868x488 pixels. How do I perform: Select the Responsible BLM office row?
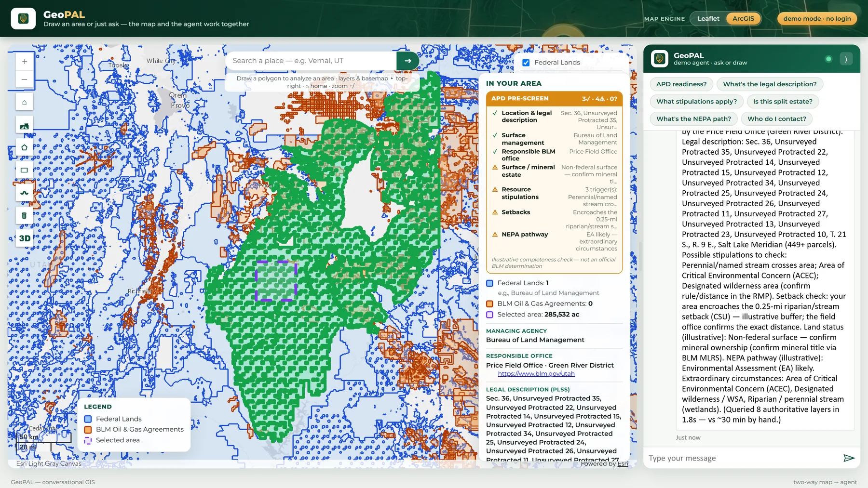(554, 155)
